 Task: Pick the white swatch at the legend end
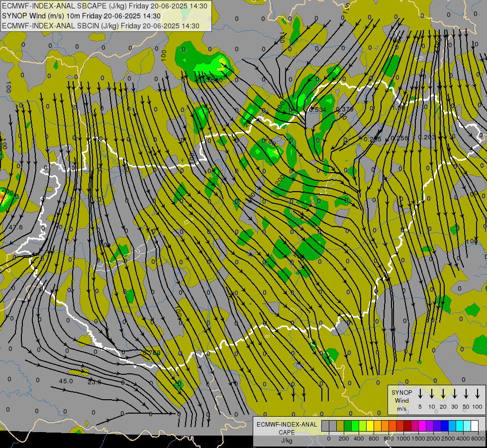point(475,426)
